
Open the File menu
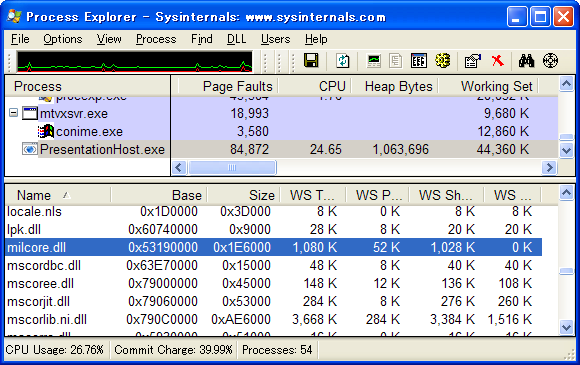pyautogui.click(x=20, y=39)
